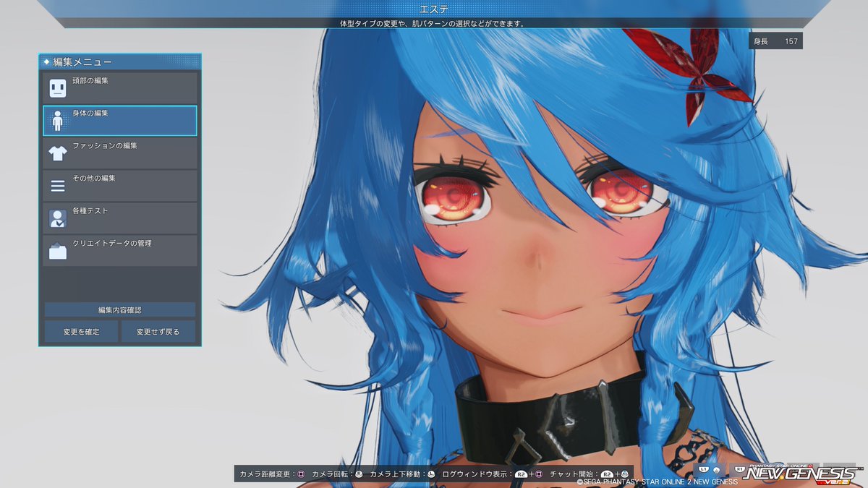
Task: Click the stick icon after カメラ回転
Action: [359, 474]
